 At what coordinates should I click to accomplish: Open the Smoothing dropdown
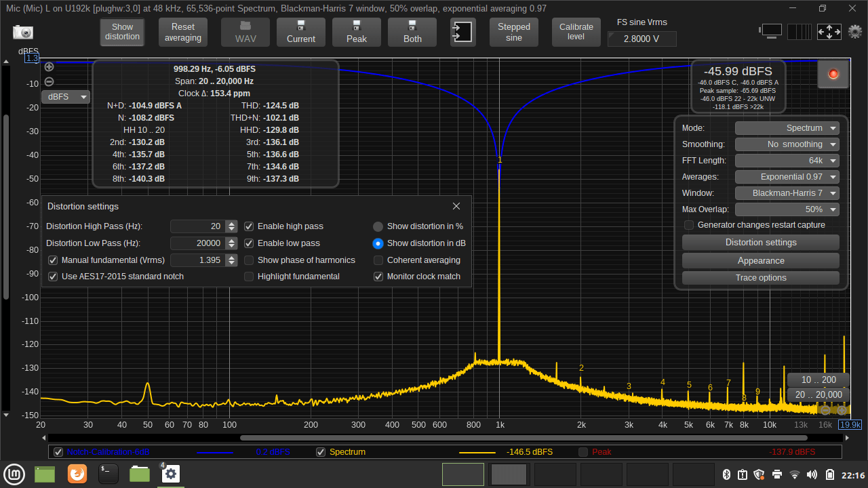point(787,144)
